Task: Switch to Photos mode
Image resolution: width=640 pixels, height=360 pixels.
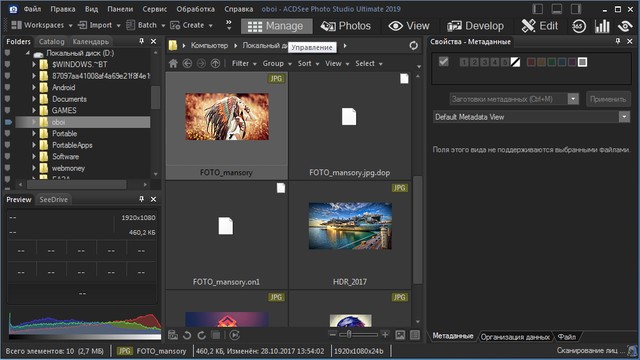Action: [x=345, y=26]
